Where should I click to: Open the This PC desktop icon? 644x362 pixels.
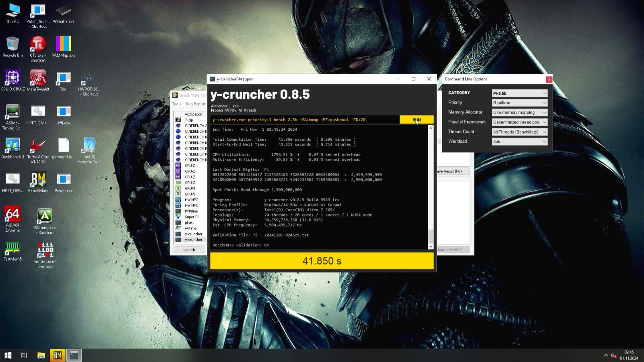point(12,13)
